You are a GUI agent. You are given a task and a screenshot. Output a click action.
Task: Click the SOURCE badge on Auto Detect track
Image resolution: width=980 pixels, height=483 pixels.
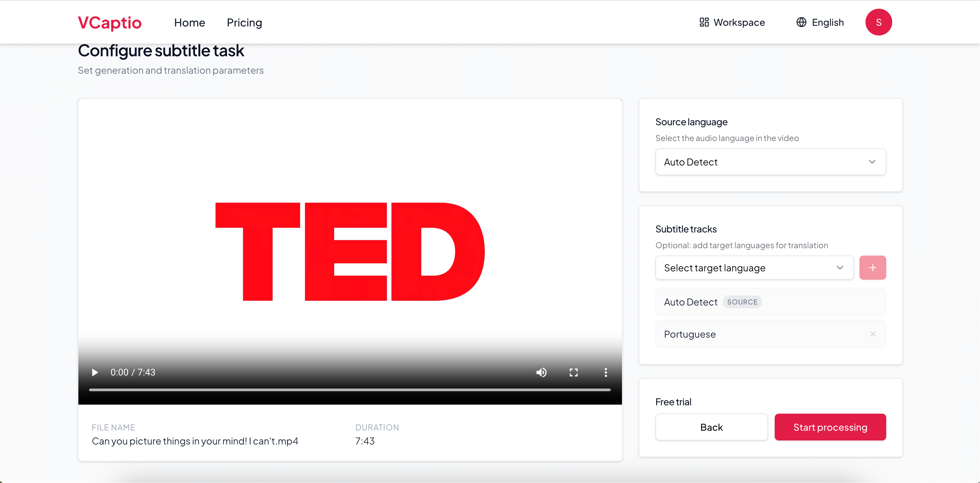tap(742, 301)
